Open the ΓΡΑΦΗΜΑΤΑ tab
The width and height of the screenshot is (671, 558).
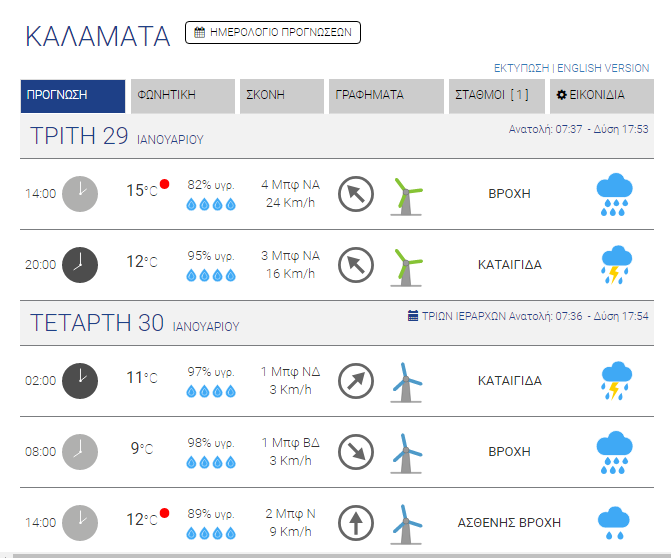click(x=385, y=96)
